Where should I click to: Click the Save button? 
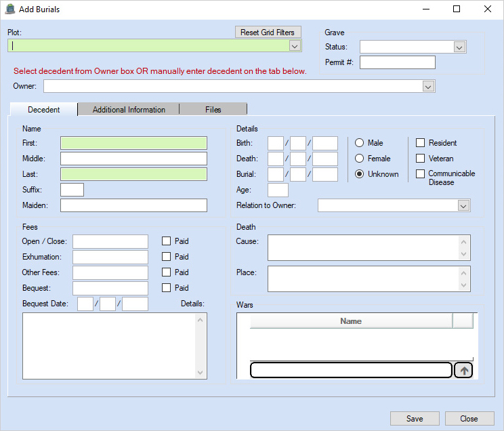(415, 419)
